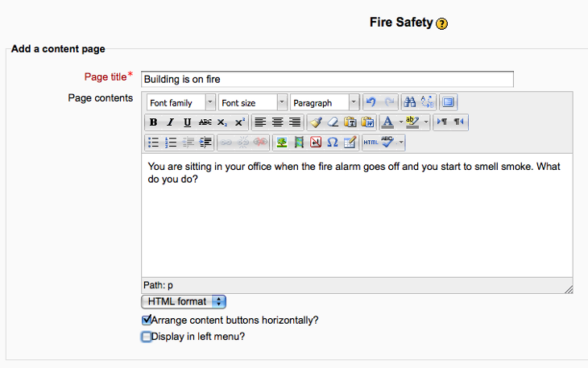Click the 'Path: p' status bar text
This screenshot has width=588, height=368.
pyautogui.click(x=158, y=285)
